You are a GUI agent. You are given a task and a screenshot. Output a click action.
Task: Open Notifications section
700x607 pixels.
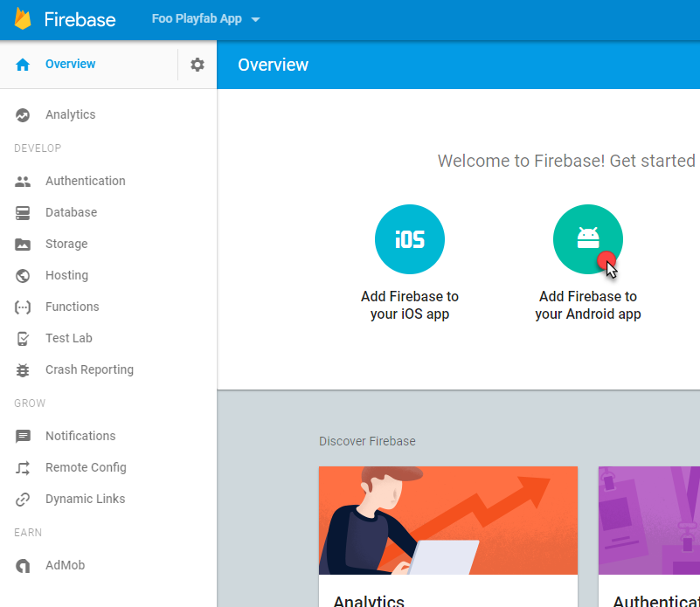(x=80, y=436)
